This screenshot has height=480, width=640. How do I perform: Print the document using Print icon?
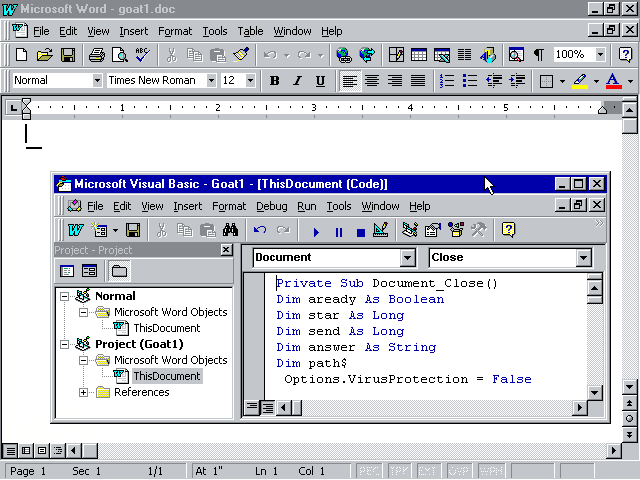coord(97,55)
